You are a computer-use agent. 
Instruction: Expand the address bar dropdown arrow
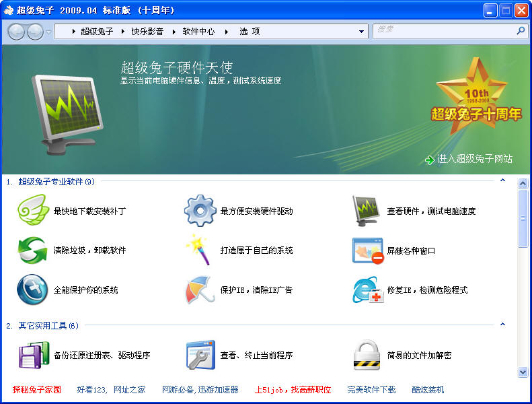361,32
